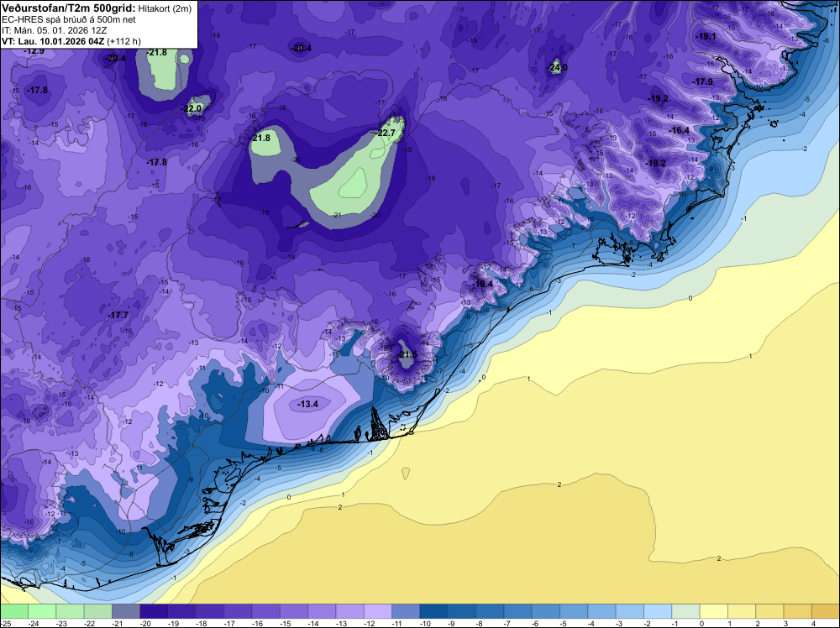Click the bold '-21.5' temperature label
This screenshot has height=628, width=840.
407,355
